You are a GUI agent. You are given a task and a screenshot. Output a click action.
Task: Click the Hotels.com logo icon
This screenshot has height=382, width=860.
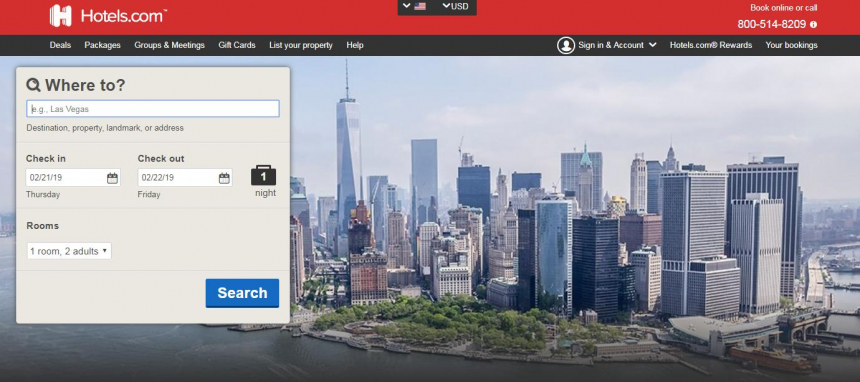(60, 15)
